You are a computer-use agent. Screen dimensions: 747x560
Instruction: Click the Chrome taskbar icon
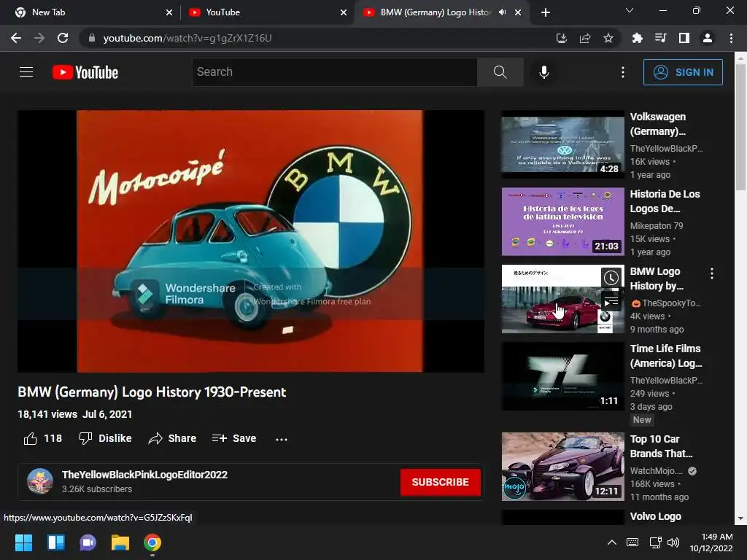[x=152, y=542]
